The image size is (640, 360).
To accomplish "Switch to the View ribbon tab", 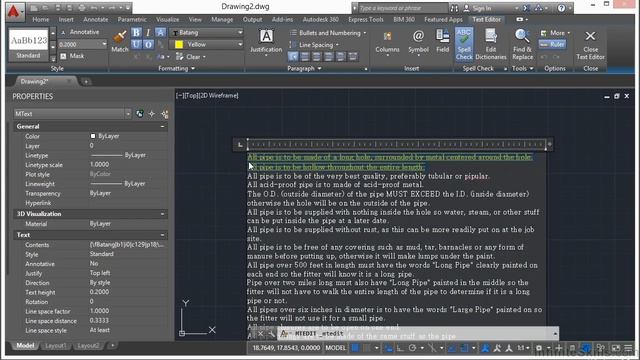I will pyautogui.click(x=195, y=19).
